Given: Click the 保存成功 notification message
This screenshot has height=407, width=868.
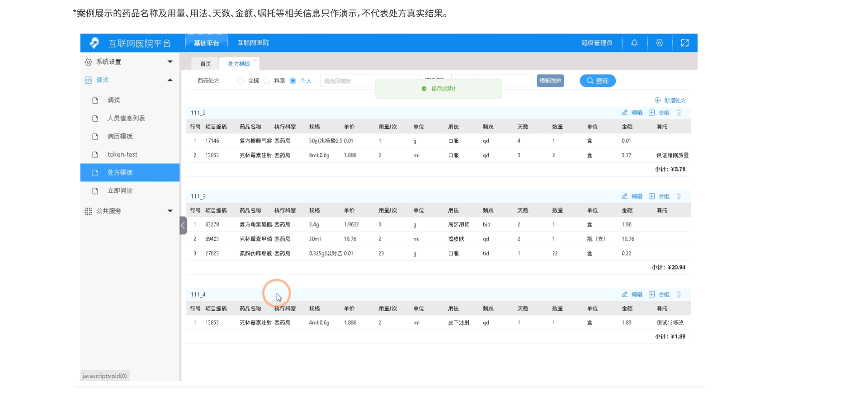Looking at the screenshot, I should (x=439, y=89).
